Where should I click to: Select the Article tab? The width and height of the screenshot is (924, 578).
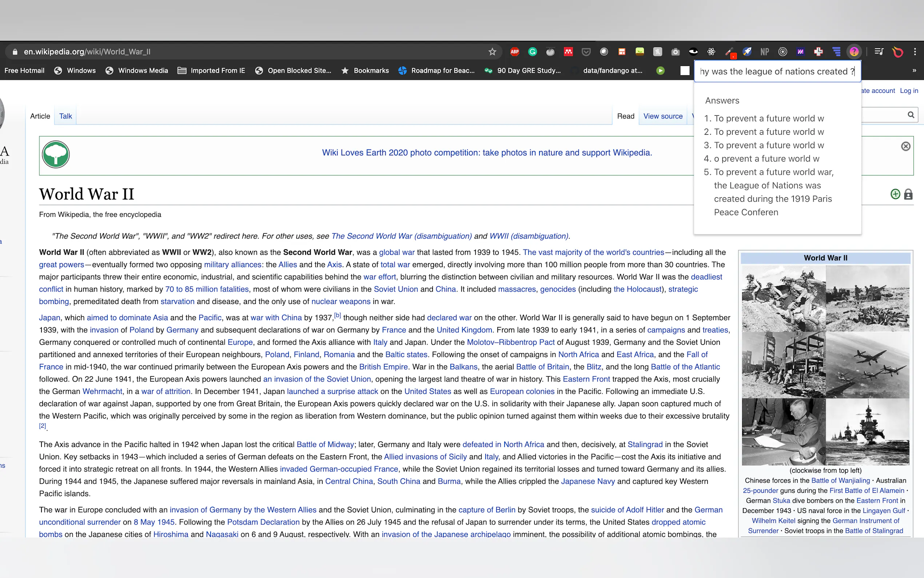tap(40, 116)
